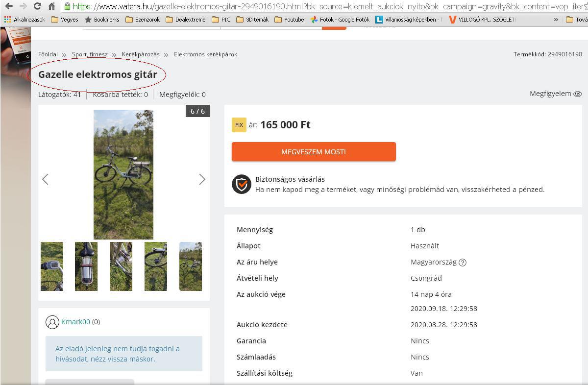
Task: Show next photo with right arrow
Action: [202, 179]
